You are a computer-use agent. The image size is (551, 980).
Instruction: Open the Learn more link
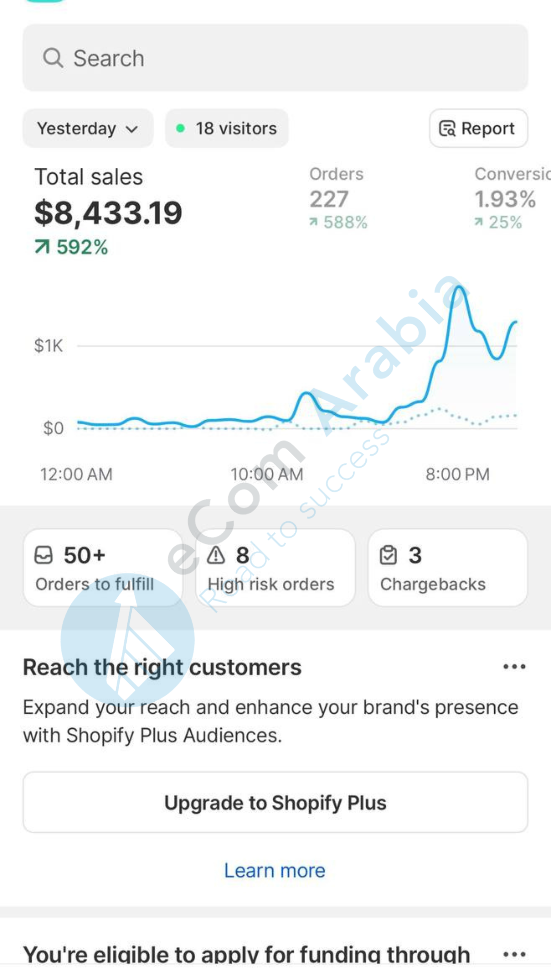coord(274,871)
